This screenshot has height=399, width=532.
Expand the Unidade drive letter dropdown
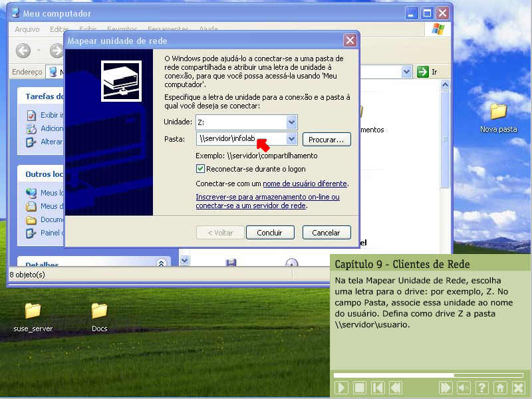pyautogui.click(x=291, y=122)
